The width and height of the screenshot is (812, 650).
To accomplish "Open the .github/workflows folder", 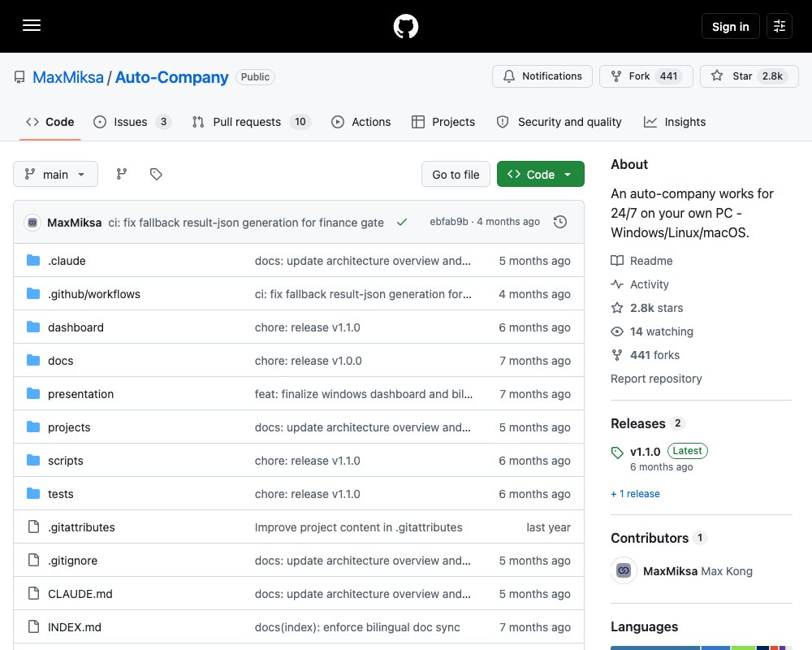I will click(93, 294).
